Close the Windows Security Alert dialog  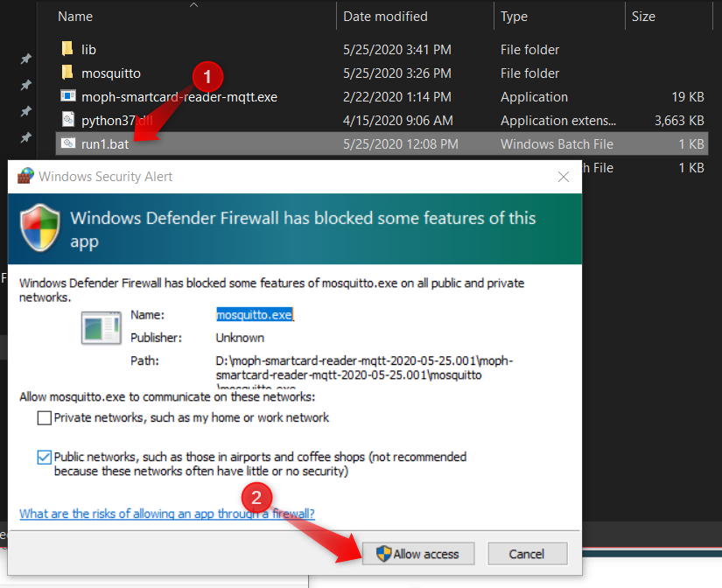[x=563, y=177]
